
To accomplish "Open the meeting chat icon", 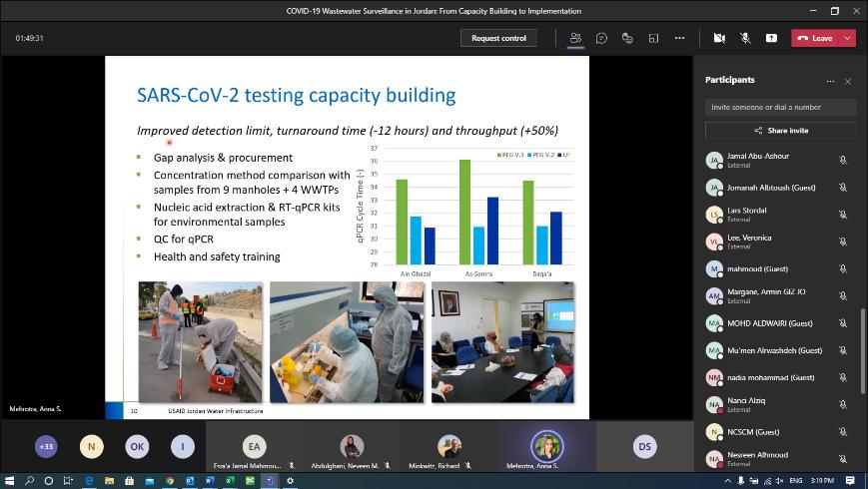I will tap(601, 38).
